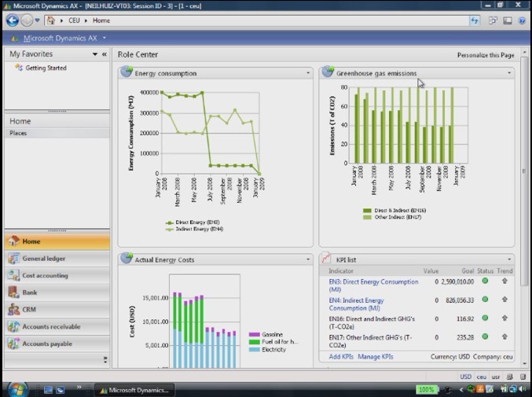Click the CRM people icon
The width and height of the screenshot is (532, 397).
point(13,310)
